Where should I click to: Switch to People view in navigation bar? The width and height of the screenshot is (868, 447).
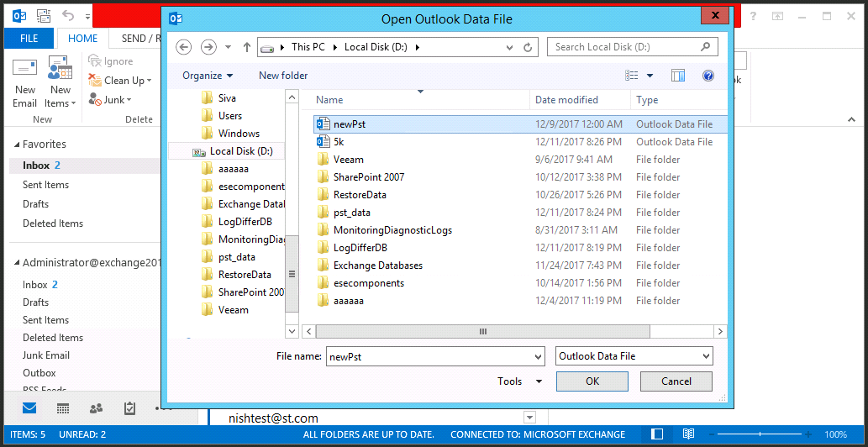pos(97,409)
